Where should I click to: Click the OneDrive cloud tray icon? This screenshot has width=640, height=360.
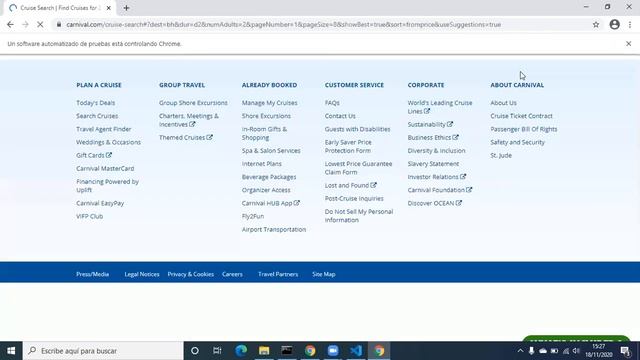(x=542, y=351)
